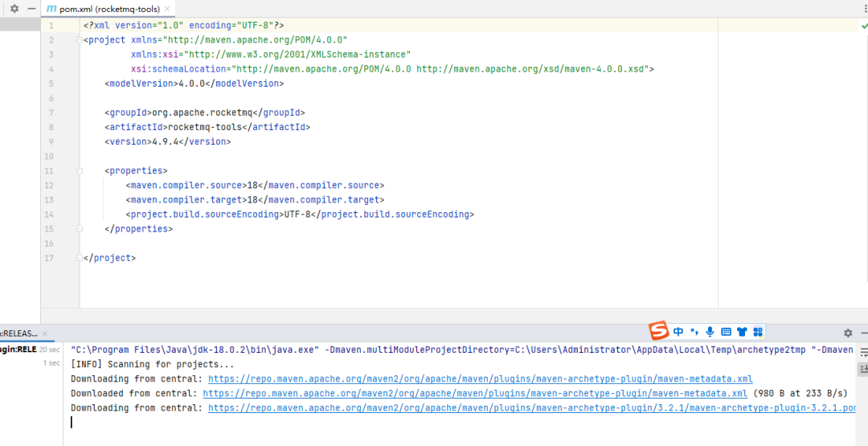Open project panel gear settings
The image size is (868, 446).
click(14, 9)
